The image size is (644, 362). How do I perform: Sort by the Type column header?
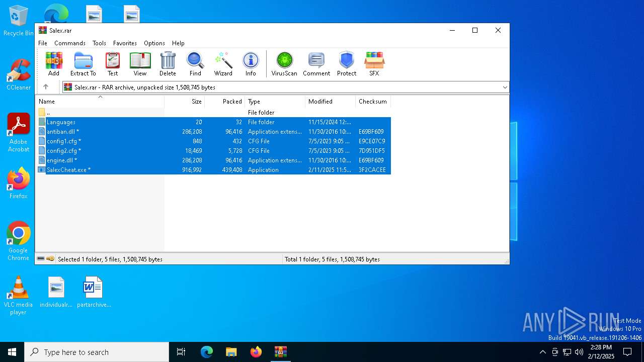click(x=275, y=102)
